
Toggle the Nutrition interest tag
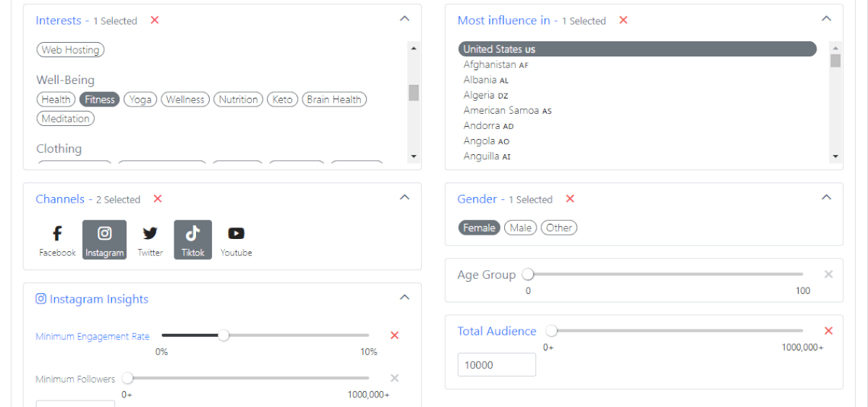238,100
